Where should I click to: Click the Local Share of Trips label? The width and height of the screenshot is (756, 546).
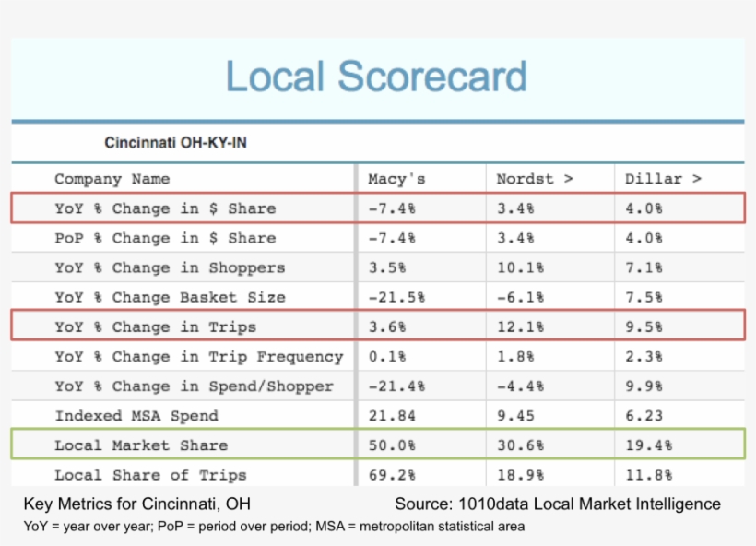click(150, 475)
